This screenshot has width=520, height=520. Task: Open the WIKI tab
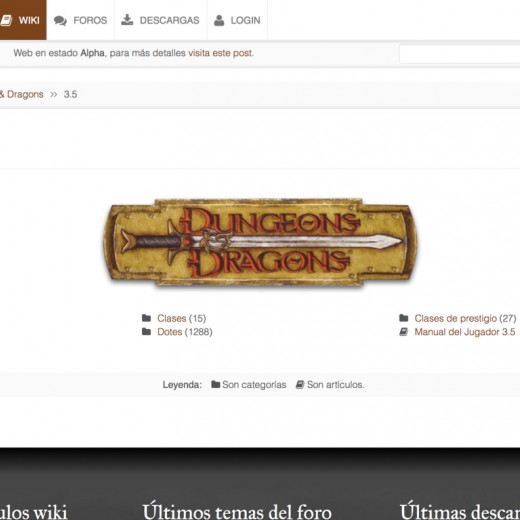pyautogui.click(x=23, y=20)
